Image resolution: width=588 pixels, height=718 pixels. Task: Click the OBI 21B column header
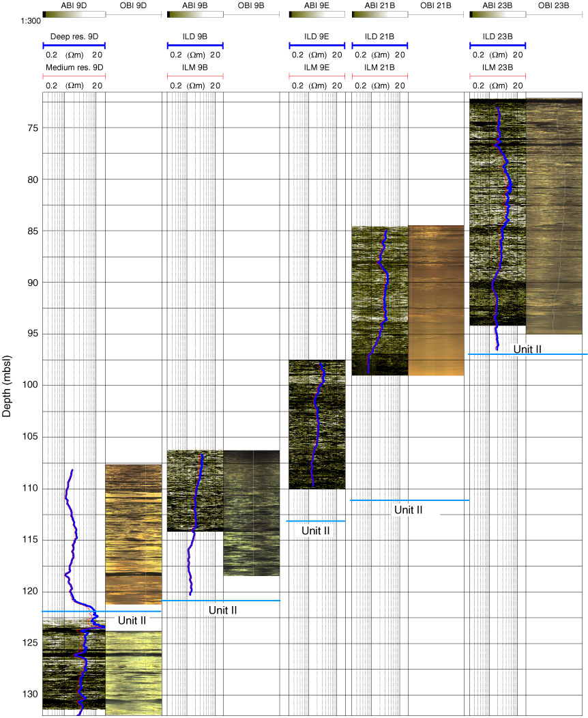pos(436,6)
